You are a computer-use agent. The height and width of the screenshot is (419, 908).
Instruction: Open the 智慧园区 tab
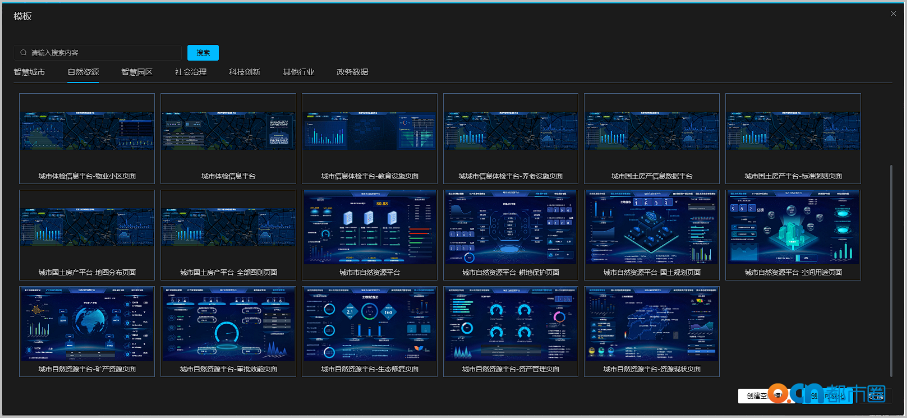[x=136, y=72]
